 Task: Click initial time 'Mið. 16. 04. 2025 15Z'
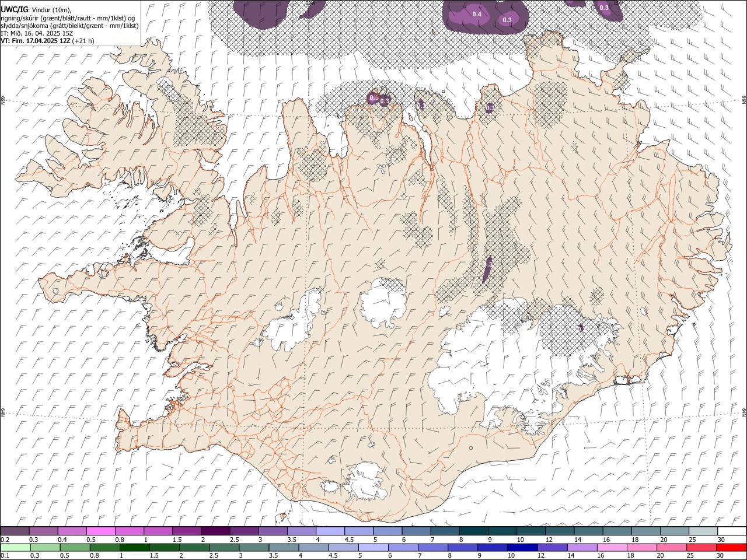click(x=42, y=33)
